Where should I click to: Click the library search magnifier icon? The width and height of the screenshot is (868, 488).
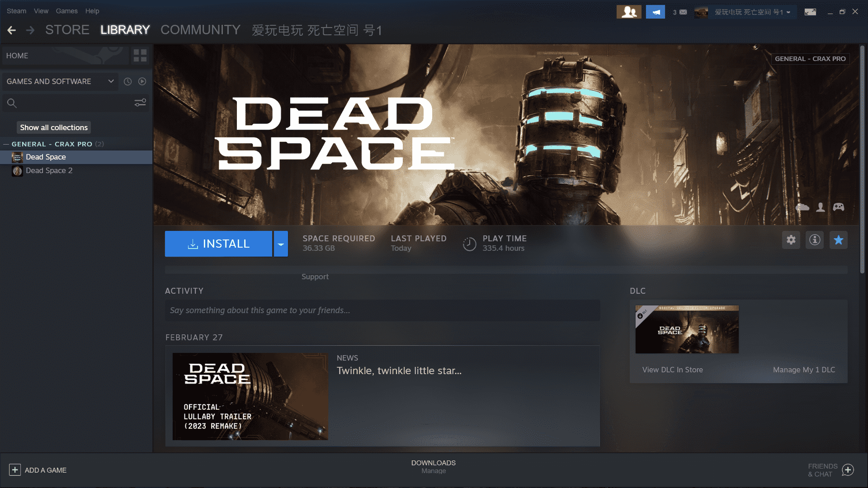click(12, 103)
